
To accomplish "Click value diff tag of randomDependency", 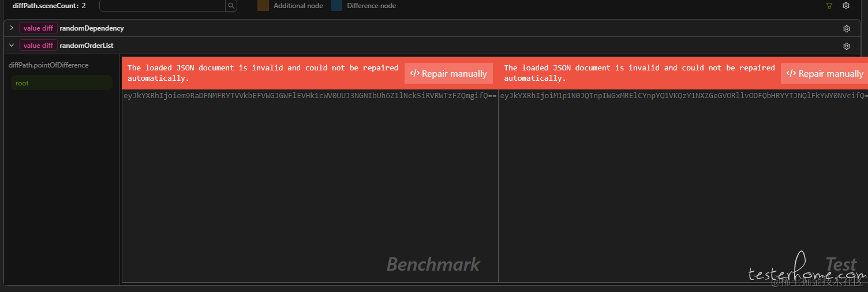I will point(38,28).
